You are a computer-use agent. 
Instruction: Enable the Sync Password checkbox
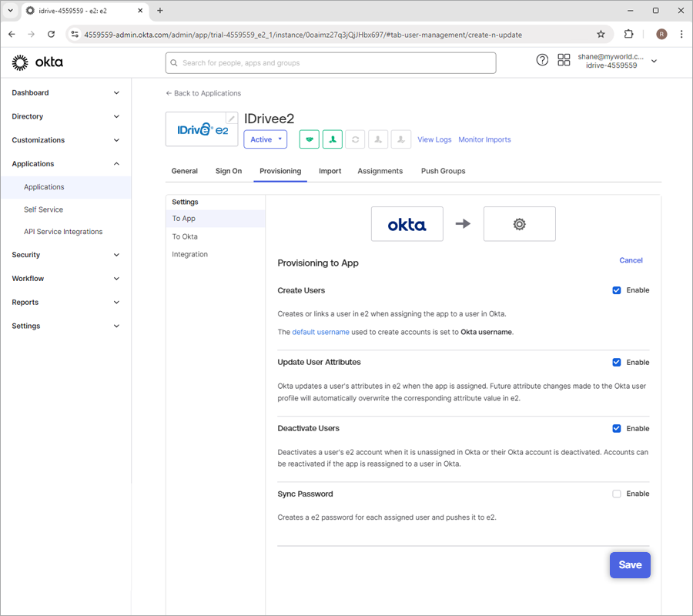pyautogui.click(x=617, y=494)
